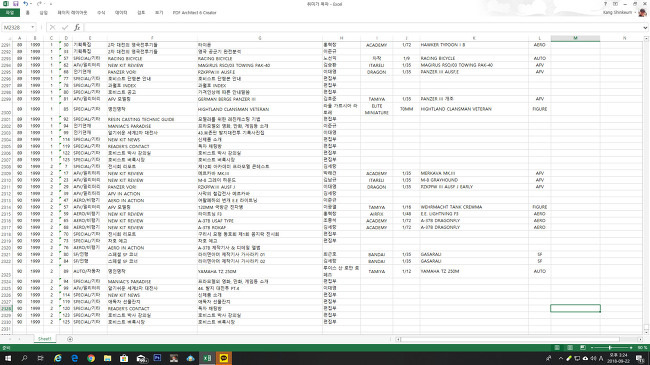Select row header 2300

click(x=6, y=109)
